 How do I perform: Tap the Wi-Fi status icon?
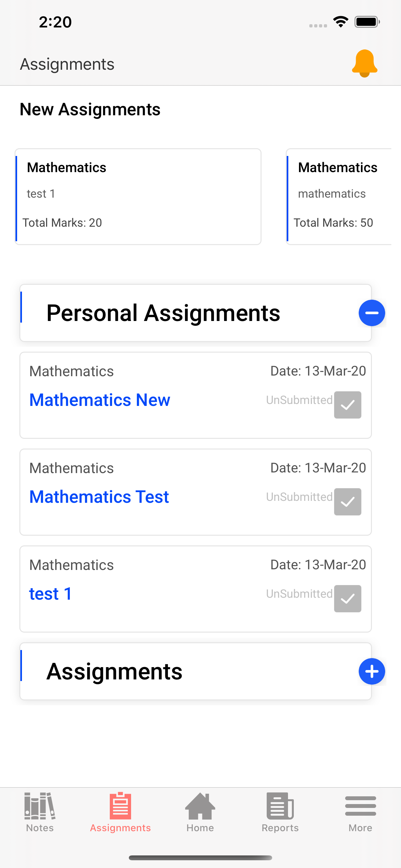(x=341, y=22)
